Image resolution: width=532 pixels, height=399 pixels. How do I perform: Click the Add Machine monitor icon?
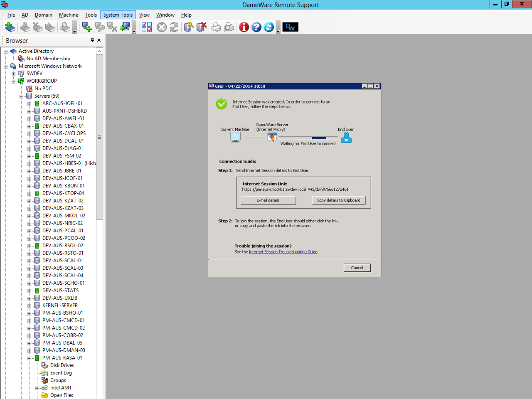87,27
